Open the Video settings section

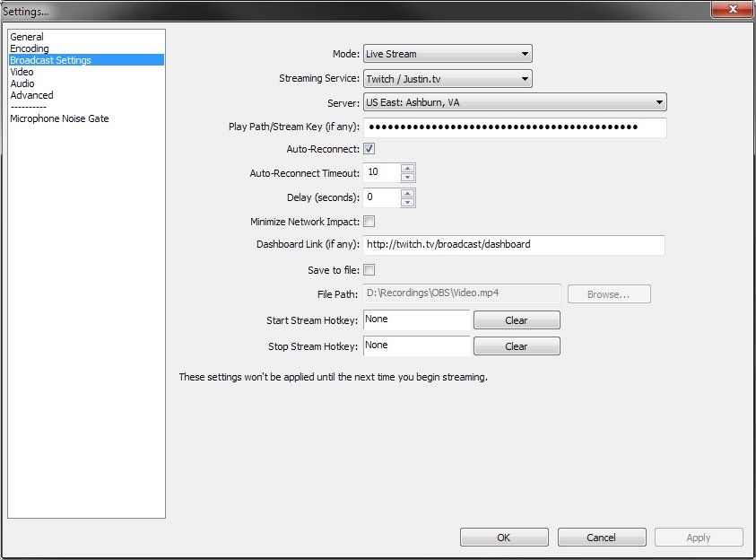coord(22,71)
